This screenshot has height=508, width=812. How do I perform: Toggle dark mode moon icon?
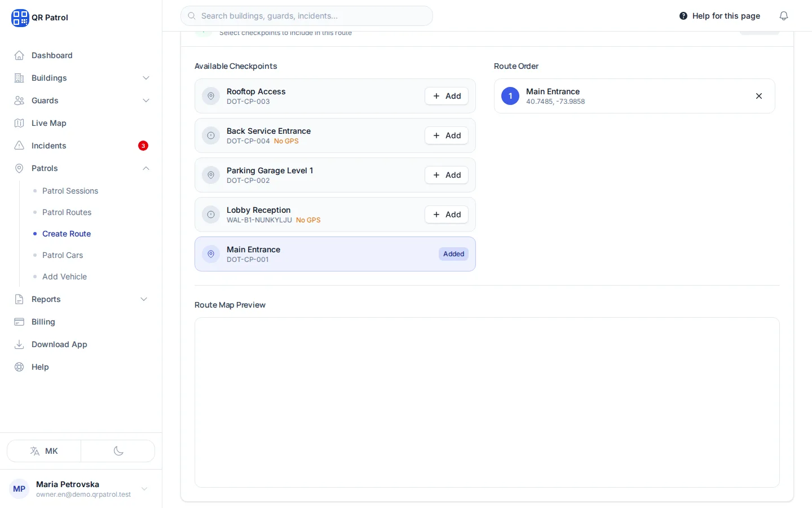118,451
